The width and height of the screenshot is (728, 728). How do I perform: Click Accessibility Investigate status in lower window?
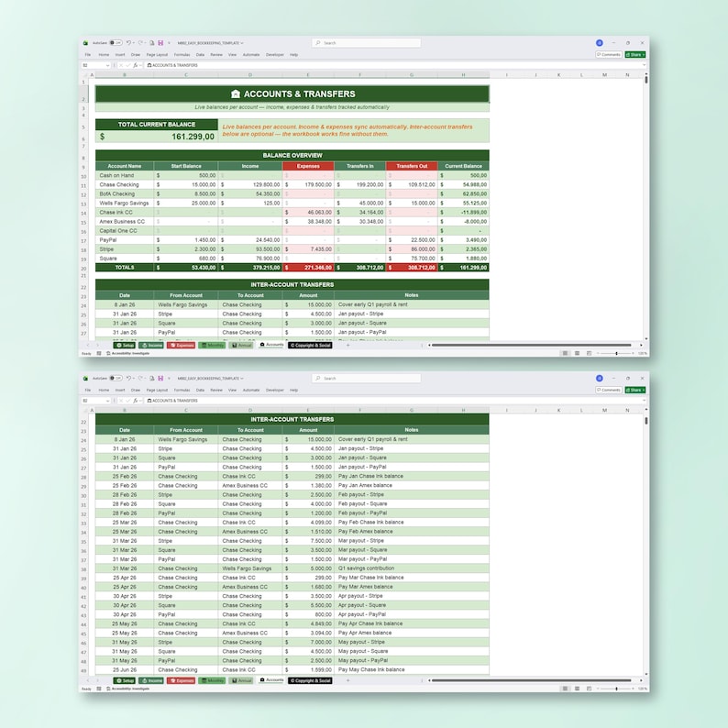[x=128, y=689]
